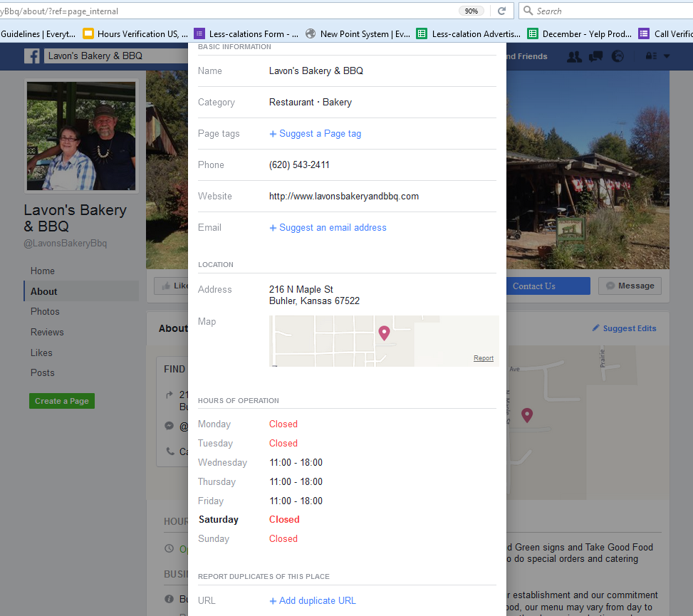The width and height of the screenshot is (693, 616).
Task: Click the address 216 N Maple St text
Action: [x=301, y=289]
